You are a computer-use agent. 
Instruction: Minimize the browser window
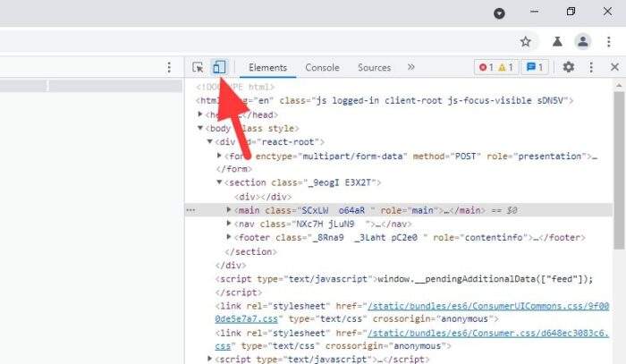(x=534, y=12)
